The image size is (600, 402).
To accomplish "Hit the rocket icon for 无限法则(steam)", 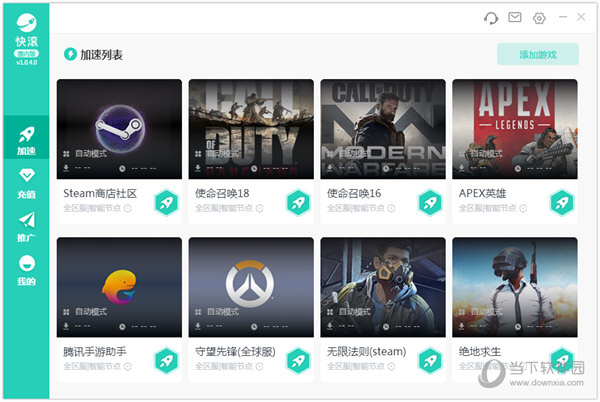I will [x=430, y=360].
